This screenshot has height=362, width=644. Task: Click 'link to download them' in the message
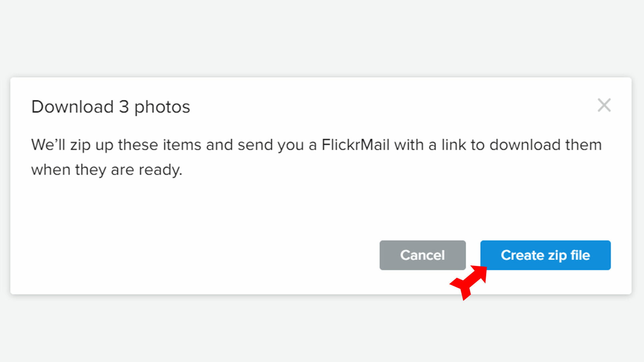click(x=521, y=145)
